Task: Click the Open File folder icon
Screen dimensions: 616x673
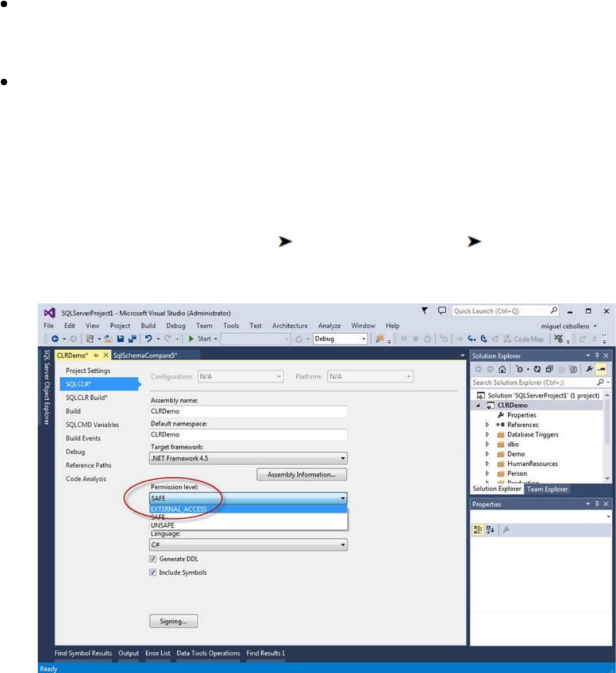Action: 108,338
